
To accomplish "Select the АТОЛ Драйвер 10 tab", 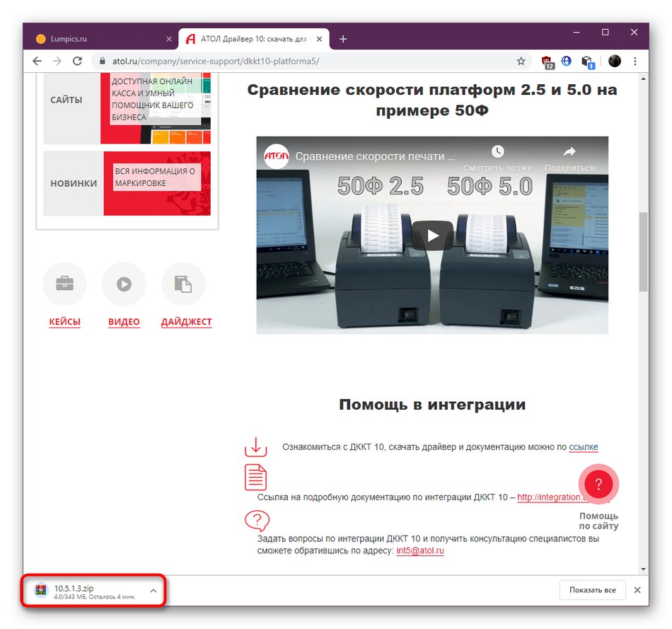I will [x=254, y=39].
